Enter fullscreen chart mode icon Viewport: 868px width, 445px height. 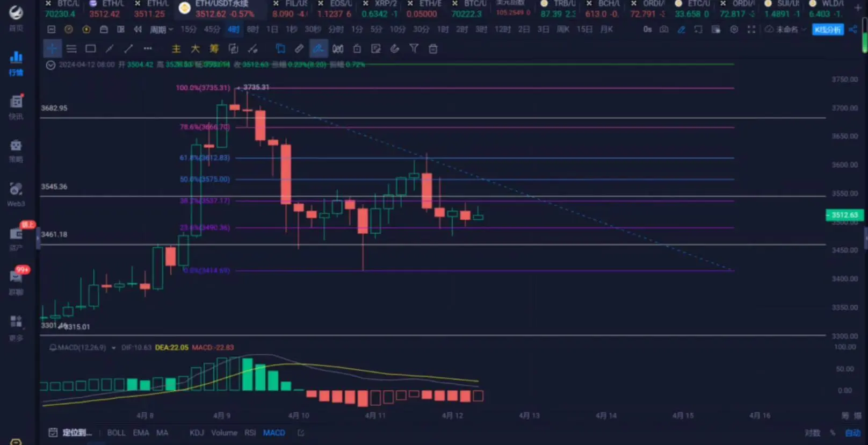(x=751, y=30)
